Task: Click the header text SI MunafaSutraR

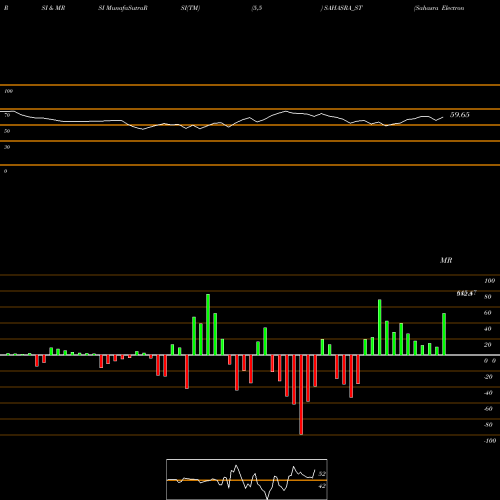Action: point(123,8)
